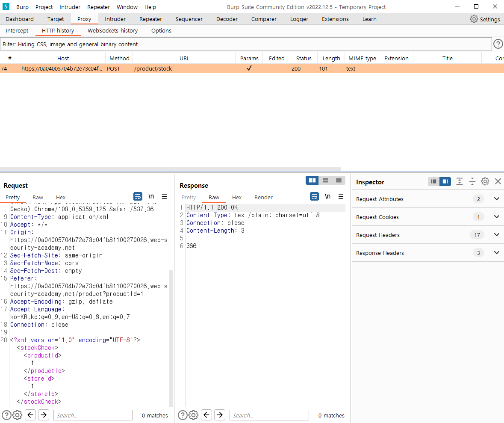This screenshot has height=423, width=504.
Task: Toggle non-printable characters \n in Request panel
Action: point(151,196)
